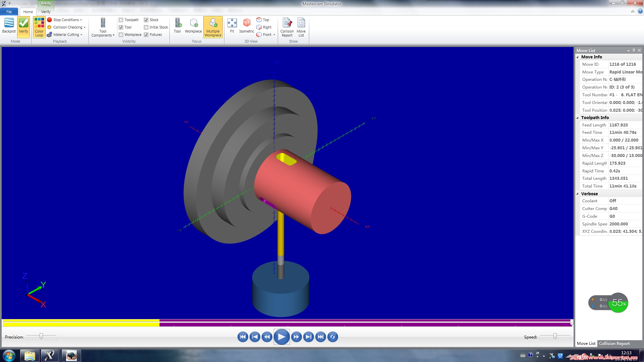This screenshot has height=362, width=644.
Task: Show the Collision Report panel
Action: coord(287,27)
